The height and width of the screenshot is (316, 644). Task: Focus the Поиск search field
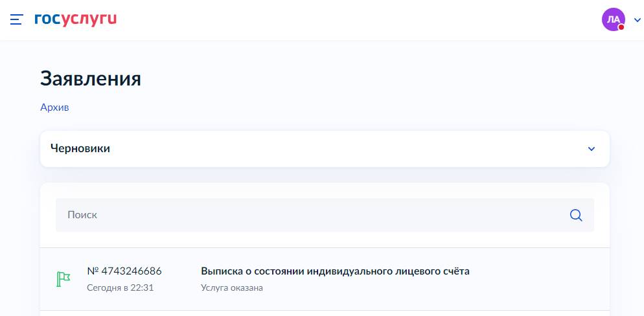pos(312,215)
